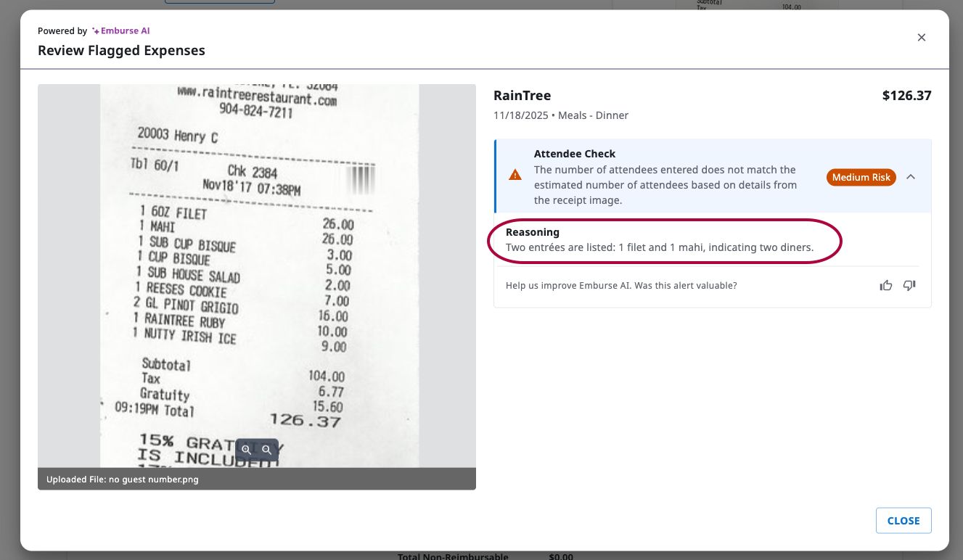The width and height of the screenshot is (963, 560).
Task: Give thumbs down to the alert
Action: click(x=909, y=286)
